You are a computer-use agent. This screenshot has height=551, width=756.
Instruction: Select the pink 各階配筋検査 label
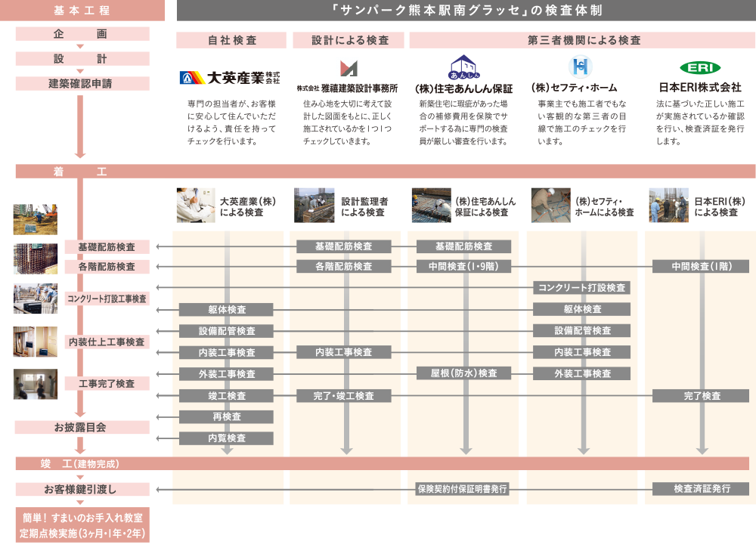[x=107, y=267]
